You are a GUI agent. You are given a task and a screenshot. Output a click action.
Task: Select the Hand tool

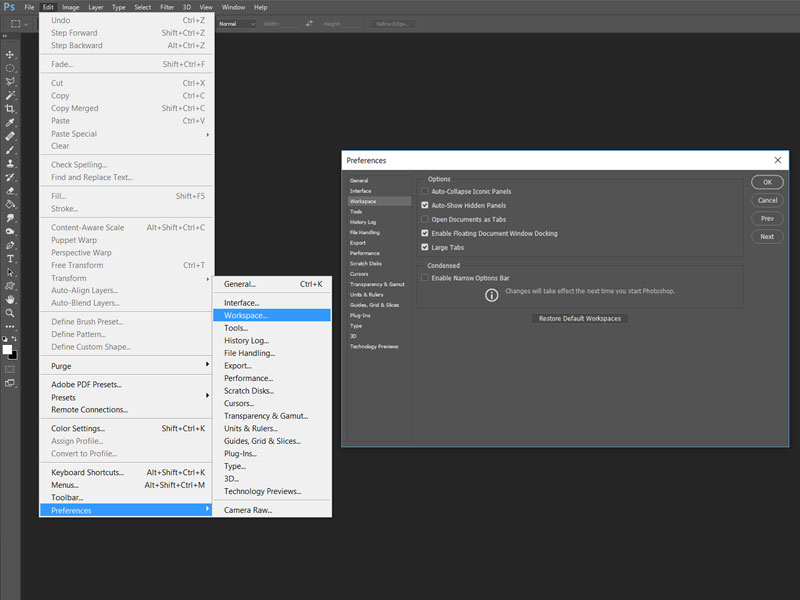(10, 299)
